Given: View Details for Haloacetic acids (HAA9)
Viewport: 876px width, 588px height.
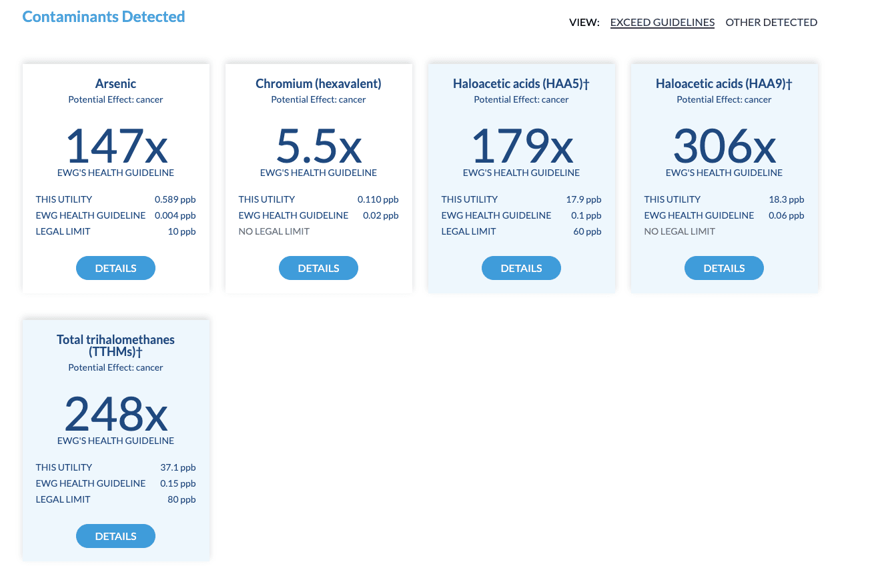Looking at the screenshot, I should point(724,268).
